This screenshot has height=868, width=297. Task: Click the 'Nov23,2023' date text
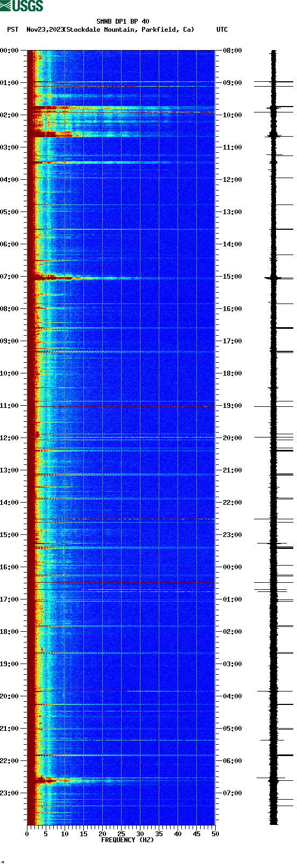click(45, 30)
